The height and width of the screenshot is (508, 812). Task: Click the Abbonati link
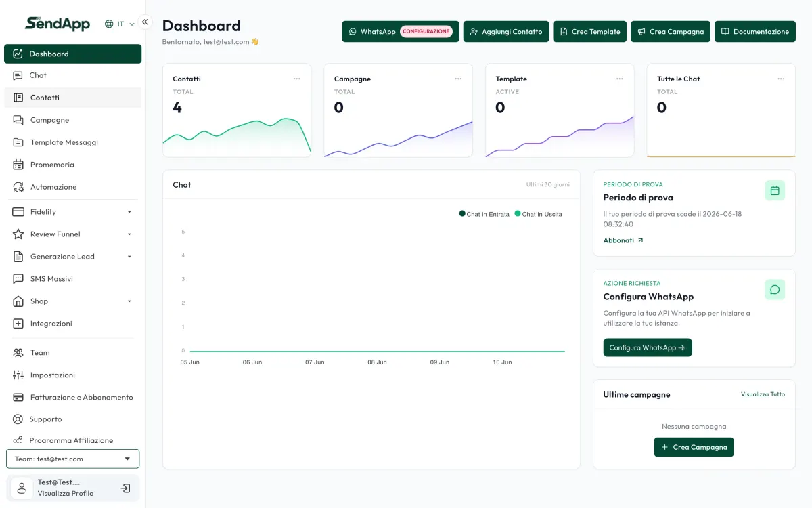pos(623,240)
